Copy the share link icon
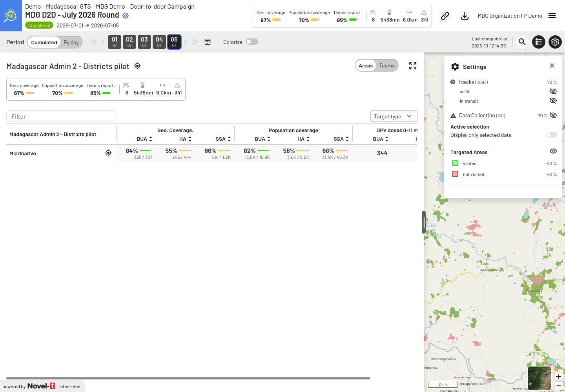The image size is (565, 392). tap(445, 16)
